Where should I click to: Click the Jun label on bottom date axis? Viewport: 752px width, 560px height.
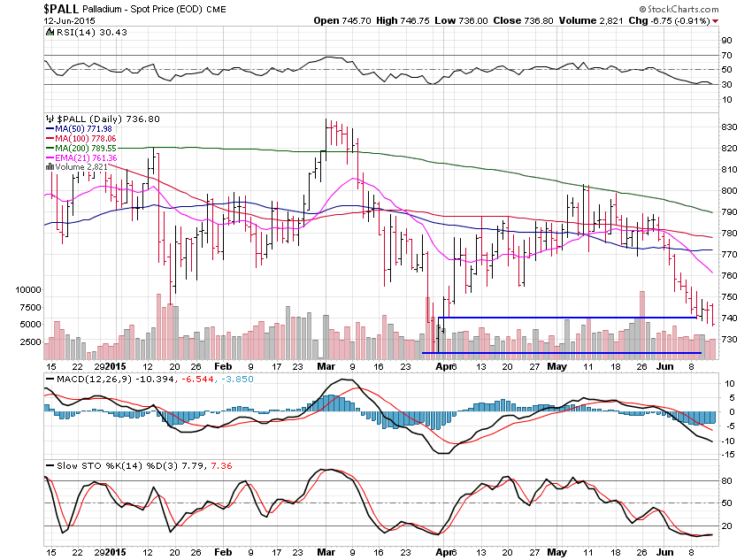coord(664,552)
